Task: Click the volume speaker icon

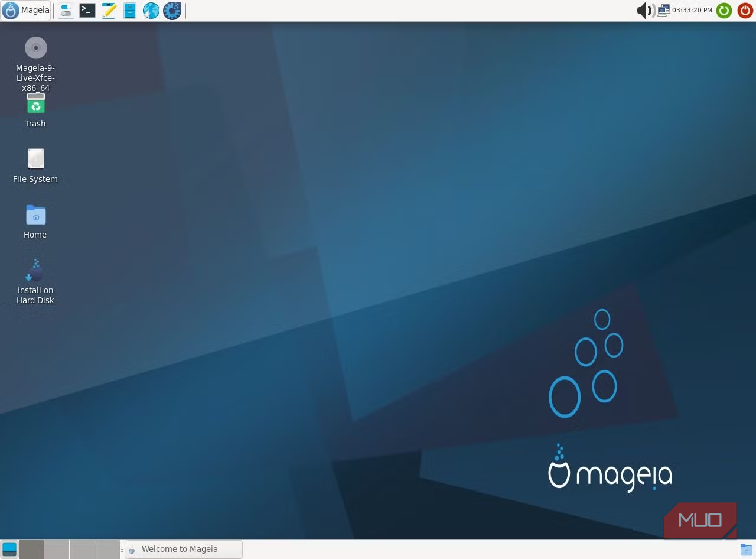Action: pos(645,10)
